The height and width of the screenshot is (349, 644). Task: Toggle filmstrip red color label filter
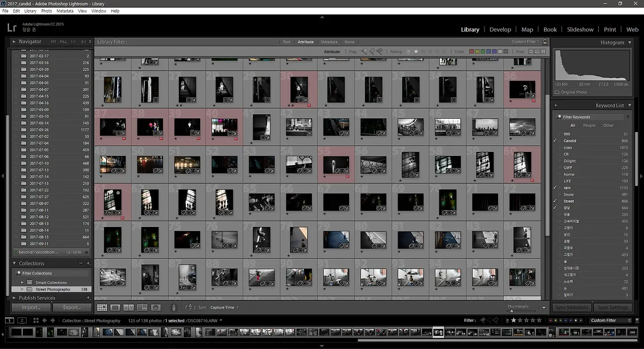tap(550, 320)
